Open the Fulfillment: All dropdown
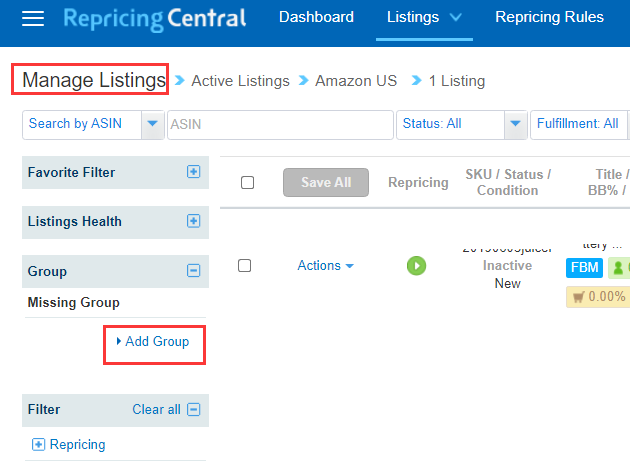Image resolution: width=630 pixels, height=463 pixels. [x=580, y=125]
